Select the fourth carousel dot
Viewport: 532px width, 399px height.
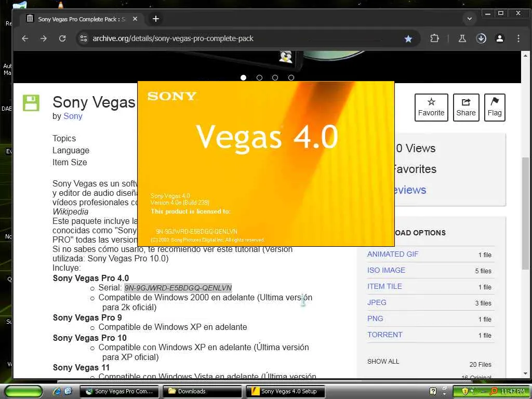click(291, 78)
